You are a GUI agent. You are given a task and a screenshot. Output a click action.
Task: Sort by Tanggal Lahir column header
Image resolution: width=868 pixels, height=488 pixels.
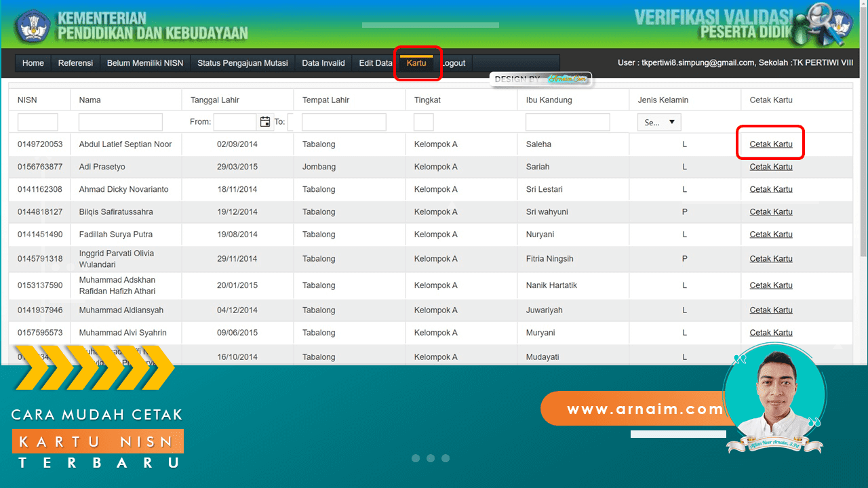pyautogui.click(x=215, y=100)
